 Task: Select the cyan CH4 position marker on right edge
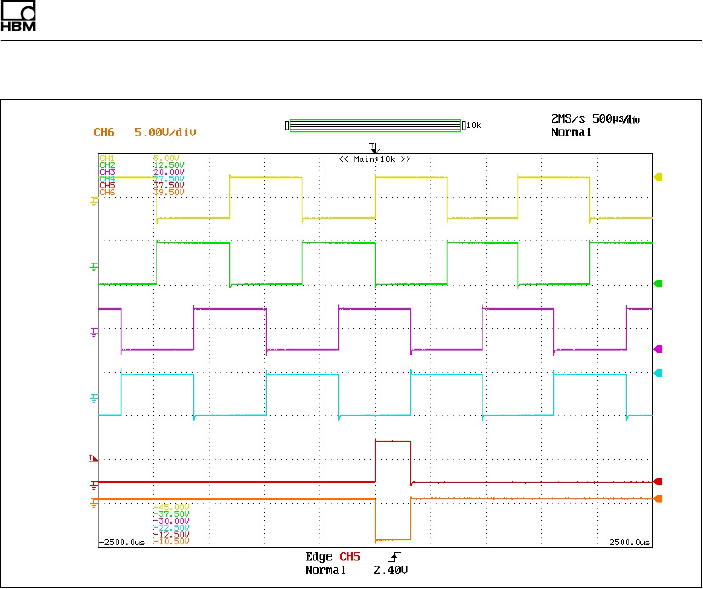[658, 372]
